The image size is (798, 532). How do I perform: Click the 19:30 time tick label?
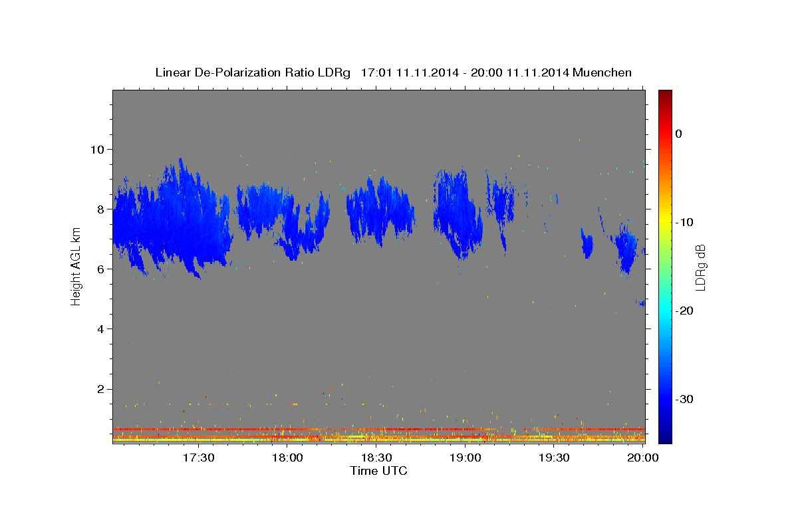pos(555,458)
